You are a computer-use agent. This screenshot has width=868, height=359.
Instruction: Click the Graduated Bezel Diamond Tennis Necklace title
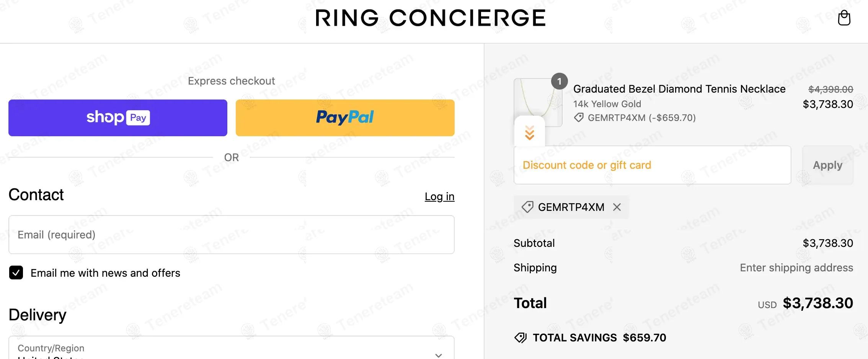coord(679,89)
